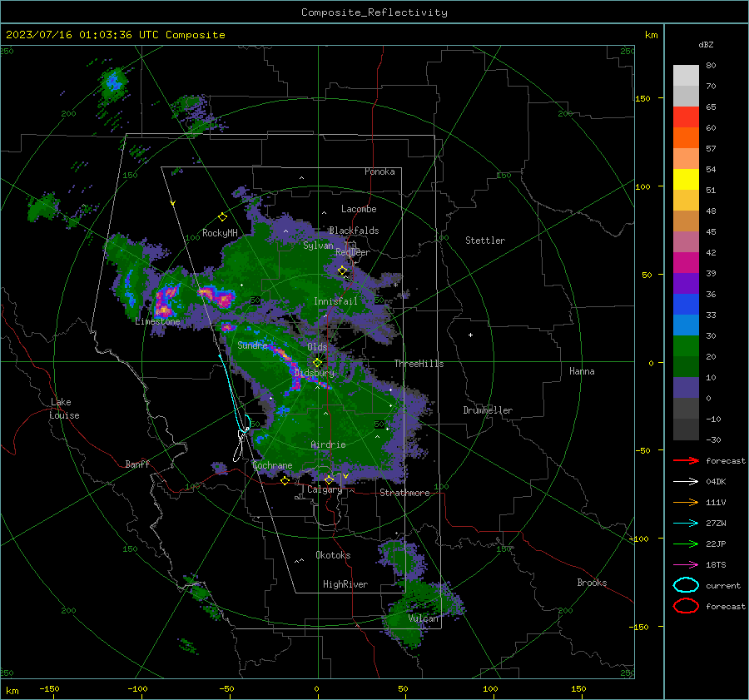Click the green swatch between 20 and 30 dBZ

tap(686, 346)
